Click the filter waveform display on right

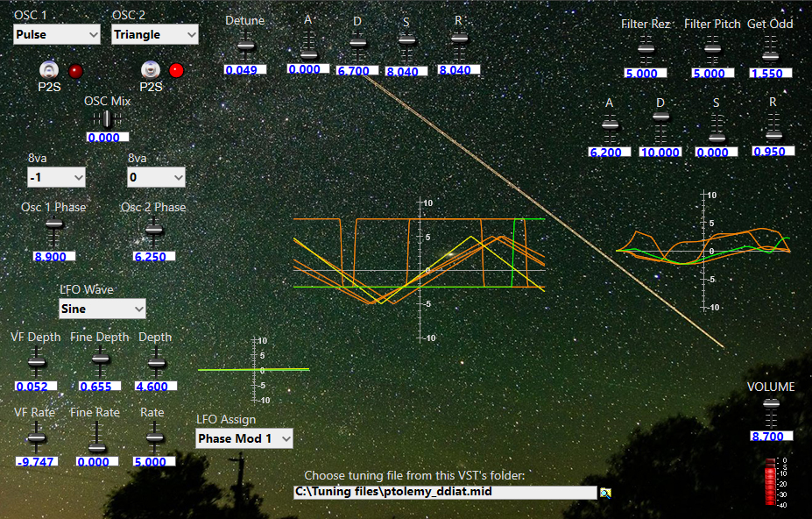[x=703, y=251]
